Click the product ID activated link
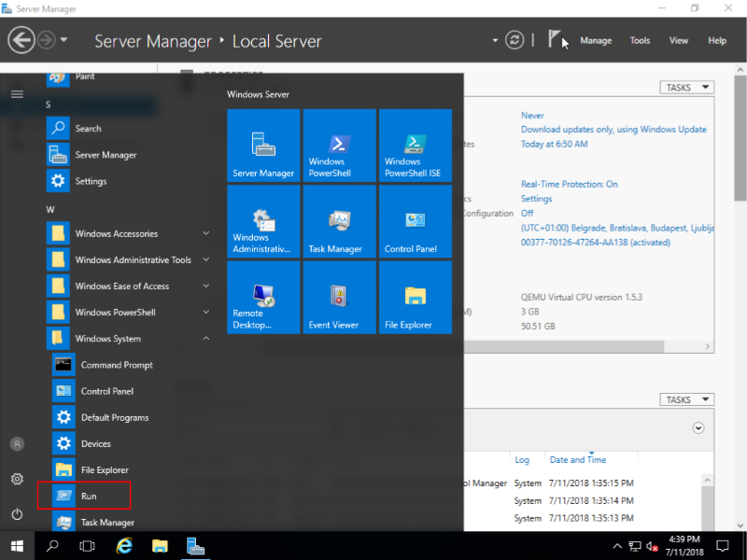The height and width of the screenshot is (560, 747). click(596, 243)
